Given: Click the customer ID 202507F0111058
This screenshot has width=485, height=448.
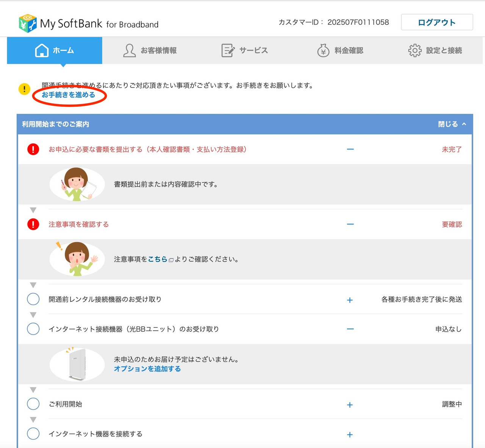Looking at the screenshot, I should click(x=358, y=22).
